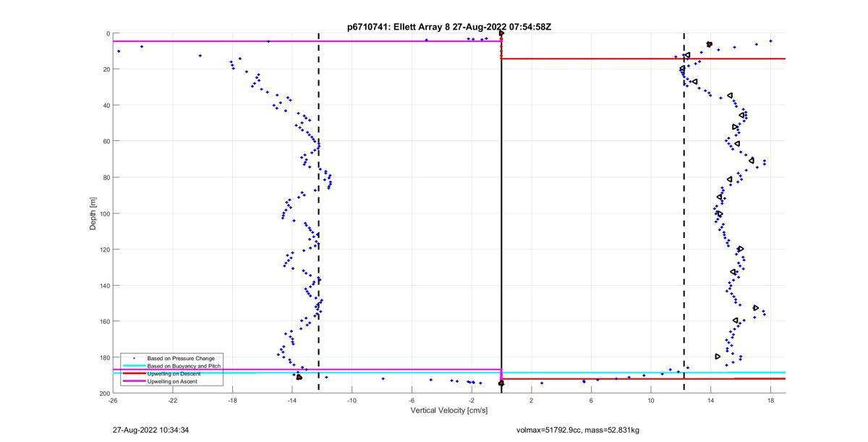868x442 pixels.
Task: Click the x-axis tick label '-26'
Action: [x=113, y=401]
